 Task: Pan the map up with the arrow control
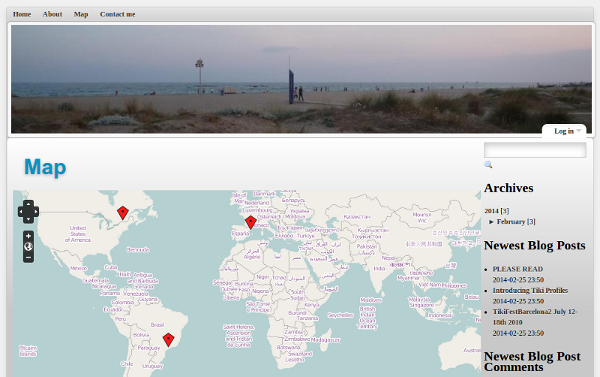point(28,204)
